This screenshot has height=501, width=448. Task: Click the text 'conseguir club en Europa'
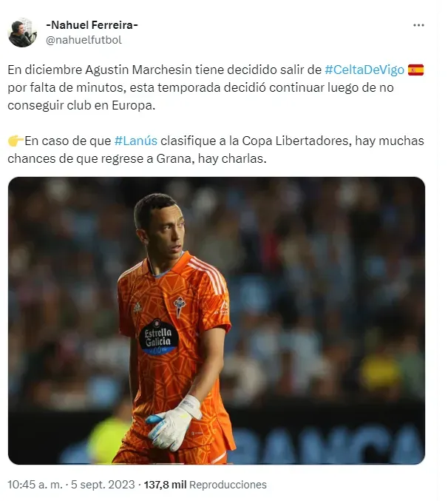click(x=81, y=105)
